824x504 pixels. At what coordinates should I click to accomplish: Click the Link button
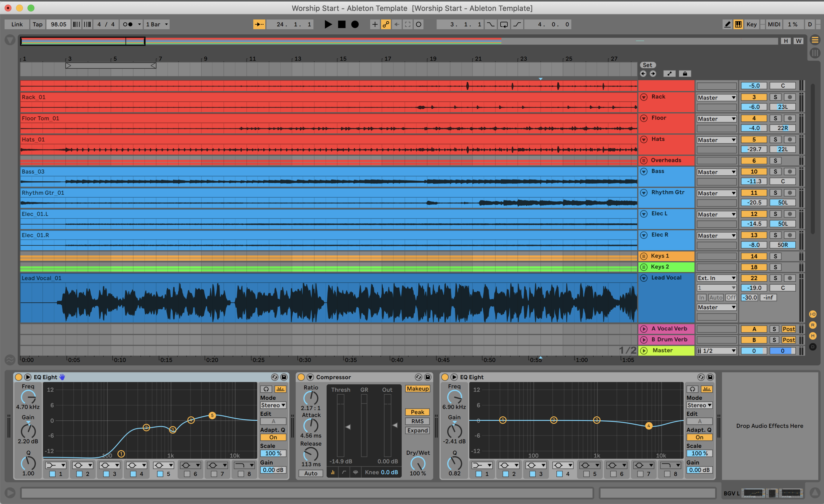(17, 24)
